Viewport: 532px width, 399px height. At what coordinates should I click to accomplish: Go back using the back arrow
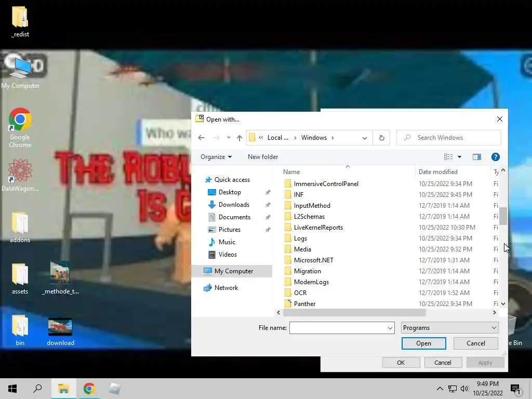tap(201, 138)
